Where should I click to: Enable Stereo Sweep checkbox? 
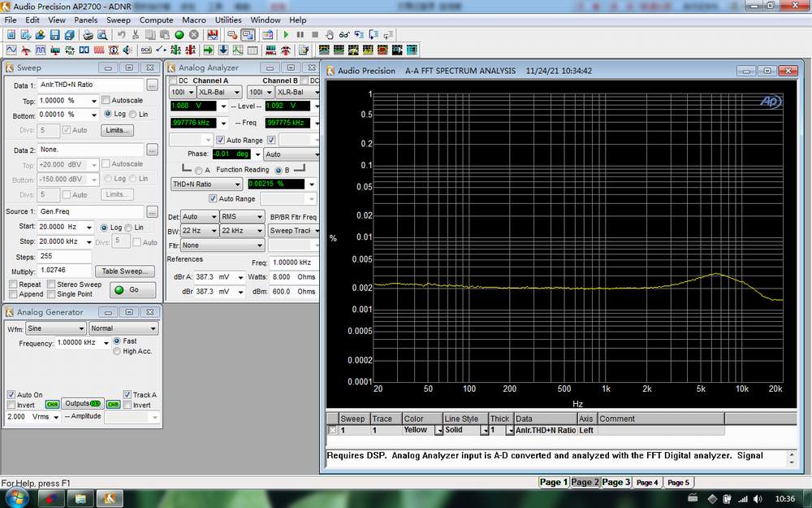click(x=50, y=284)
